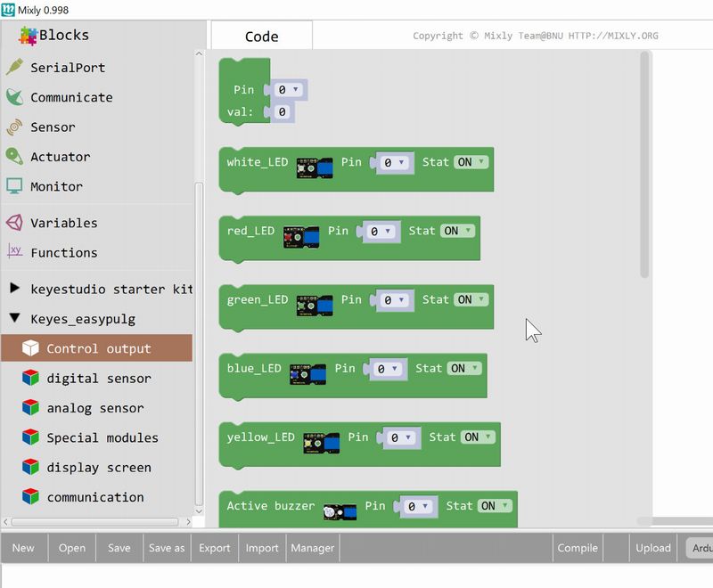713x588 pixels.
Task: Click the Import button
Action: click(262, 548)
